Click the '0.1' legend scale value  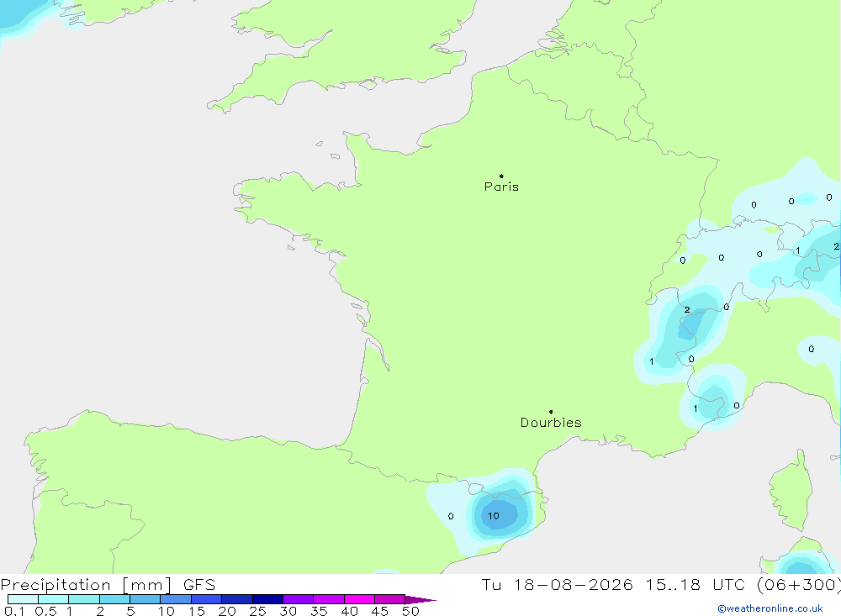point(14,611)
